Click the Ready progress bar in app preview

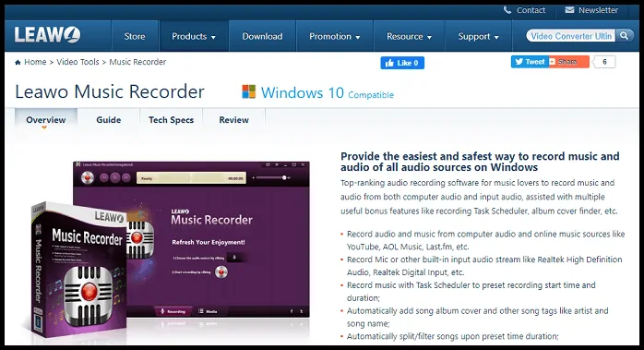point(191,178)
